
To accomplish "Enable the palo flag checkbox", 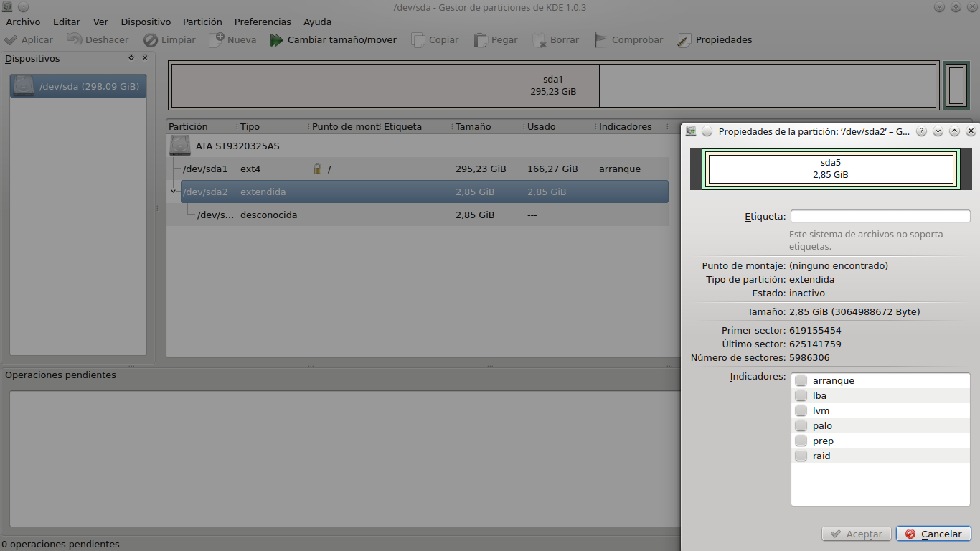I will (x=801, y=425).
